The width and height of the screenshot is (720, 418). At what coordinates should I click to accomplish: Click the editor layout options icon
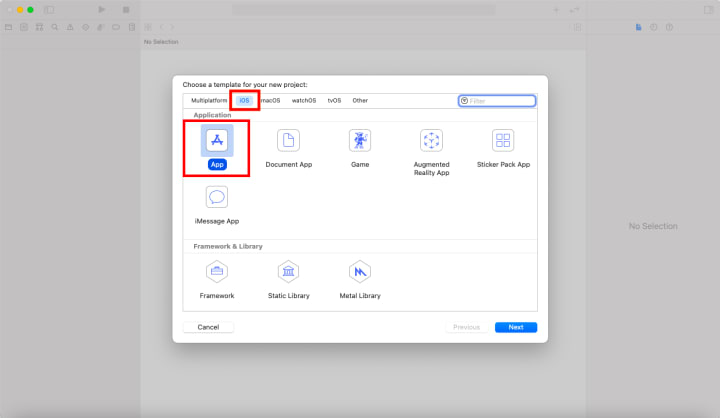click(578, 27)
